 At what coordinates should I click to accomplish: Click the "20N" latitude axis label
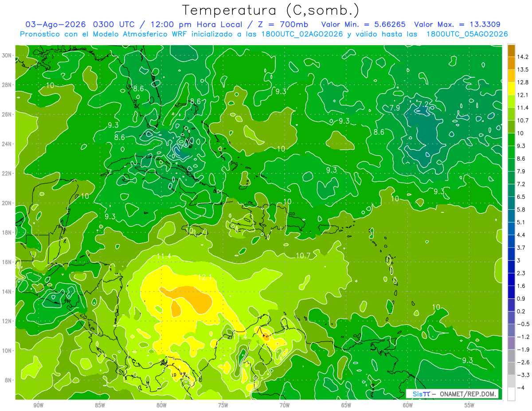(x=8, y=203)
